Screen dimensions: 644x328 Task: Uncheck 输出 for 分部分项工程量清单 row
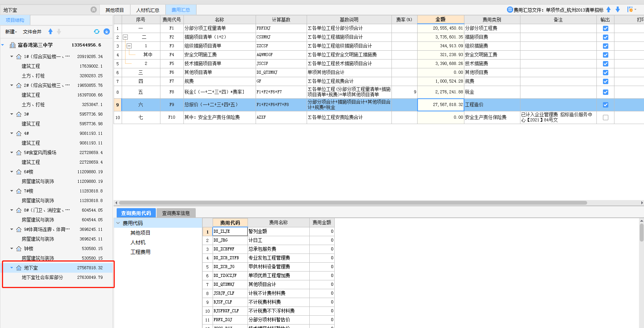(x=606, y=28)
